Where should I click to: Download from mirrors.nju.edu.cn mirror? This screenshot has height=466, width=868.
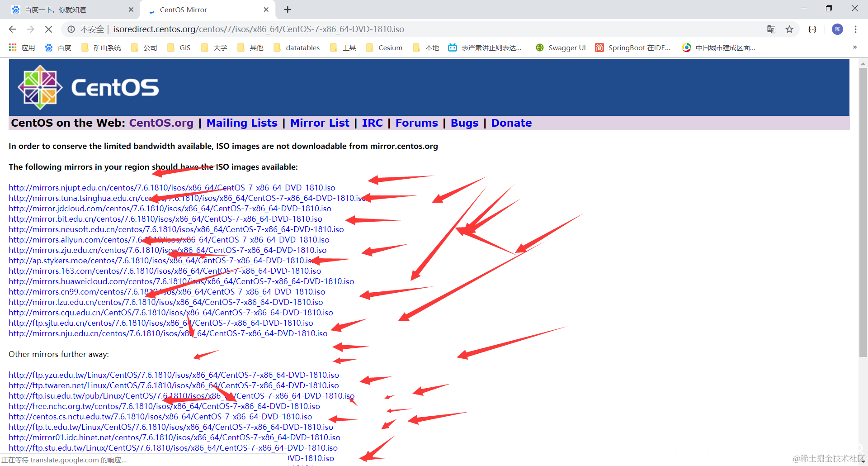[168, 333]
